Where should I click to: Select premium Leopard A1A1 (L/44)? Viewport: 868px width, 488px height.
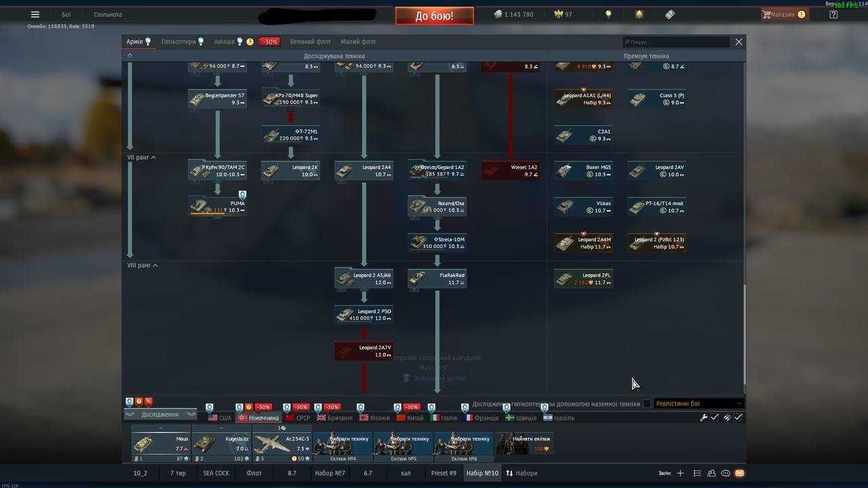(583, 99)
